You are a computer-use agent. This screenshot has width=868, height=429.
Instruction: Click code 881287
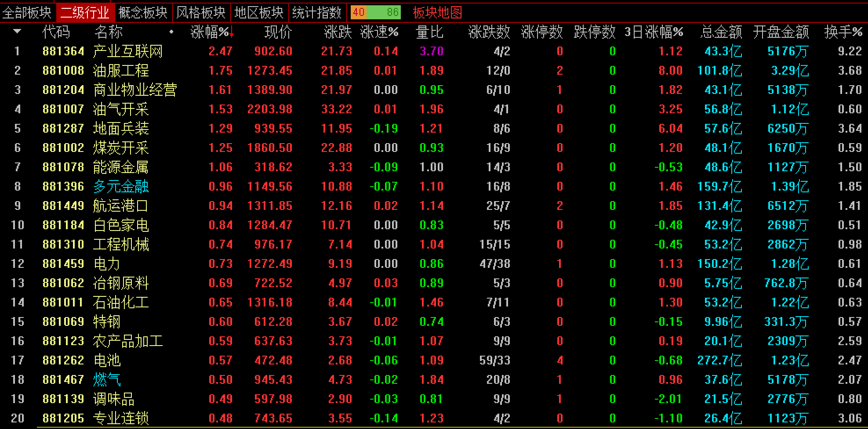click(x=63, y=129)
